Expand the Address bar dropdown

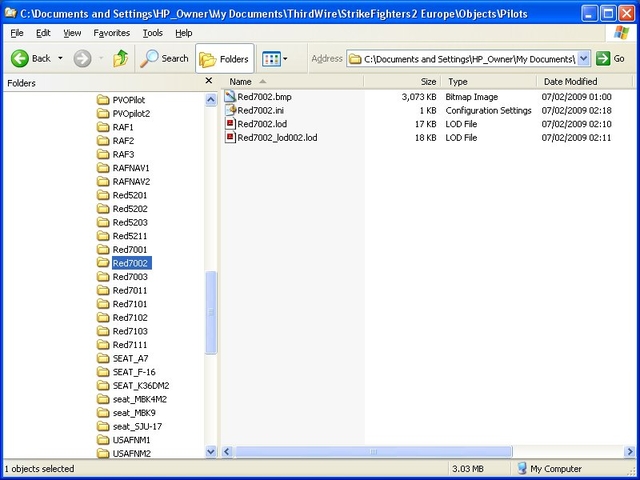coord(584,59)
